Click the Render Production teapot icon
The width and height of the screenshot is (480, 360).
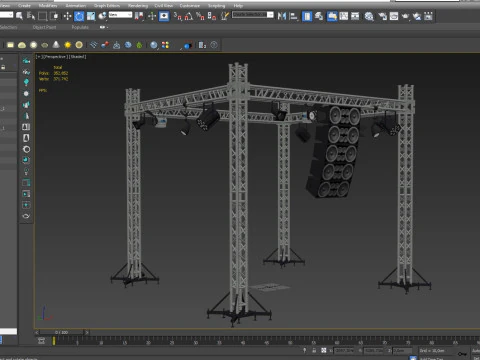[405, 16]
